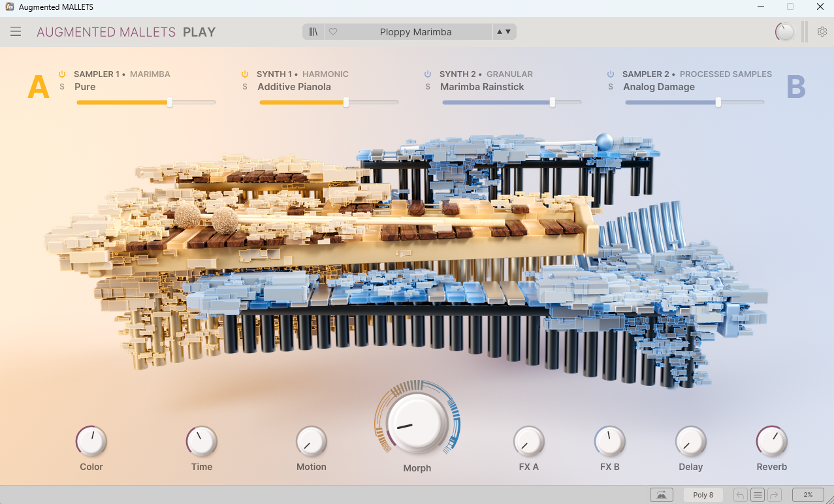Click the 2% CPU meter button
This screenshot has height=504, width=834.
[x=808, y=495]
